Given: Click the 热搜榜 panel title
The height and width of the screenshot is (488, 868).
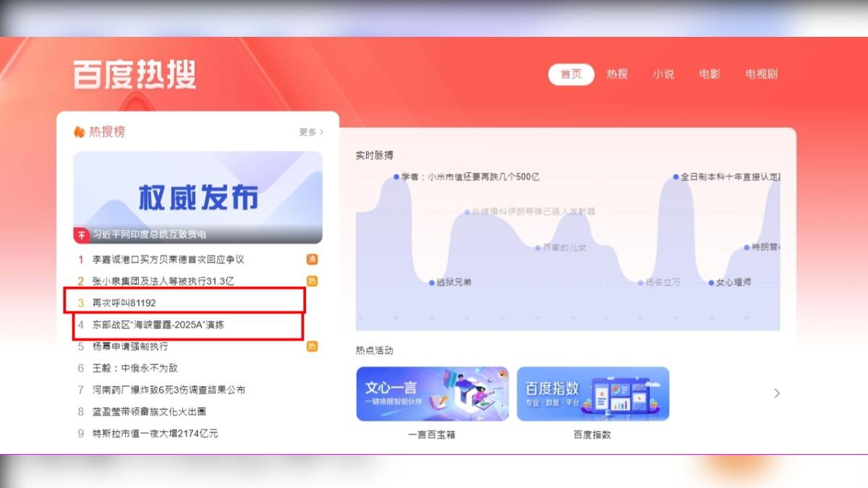Looking at the screenshot, I should tap(107, 132).
